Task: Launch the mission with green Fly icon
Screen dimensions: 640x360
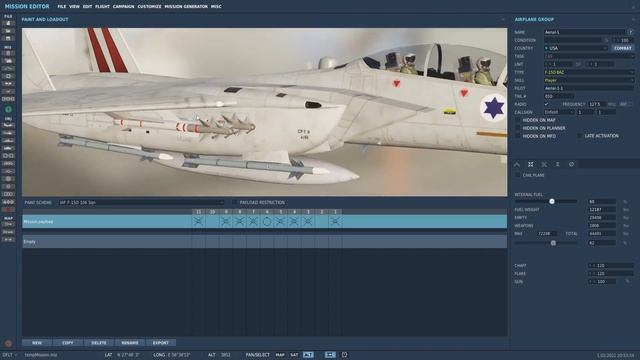Action: [x=8, y=109]
